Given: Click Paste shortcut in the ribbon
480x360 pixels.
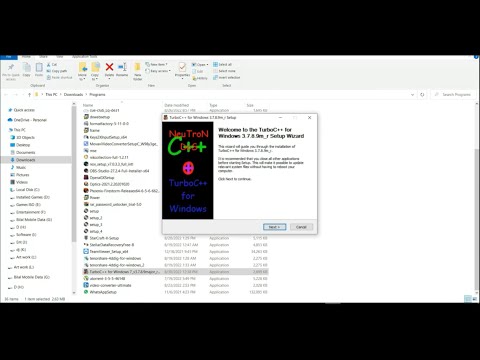Looking at the screenshot, I should pos(59,77).
